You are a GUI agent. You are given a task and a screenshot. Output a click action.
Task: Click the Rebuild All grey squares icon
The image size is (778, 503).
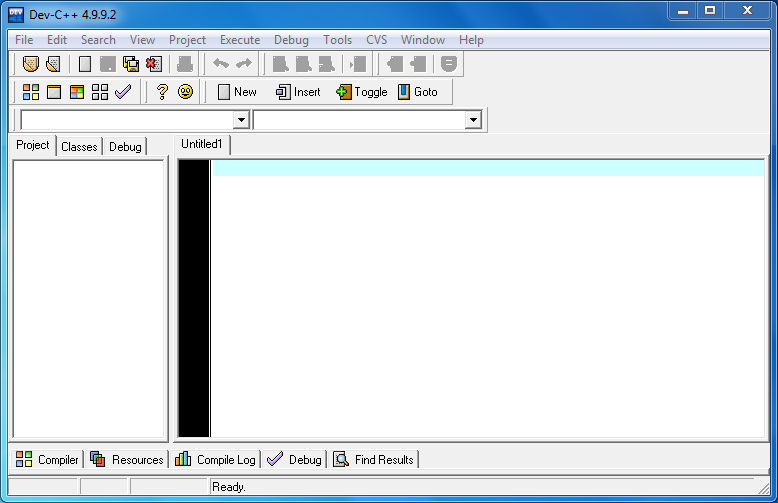tap(100, 92)
